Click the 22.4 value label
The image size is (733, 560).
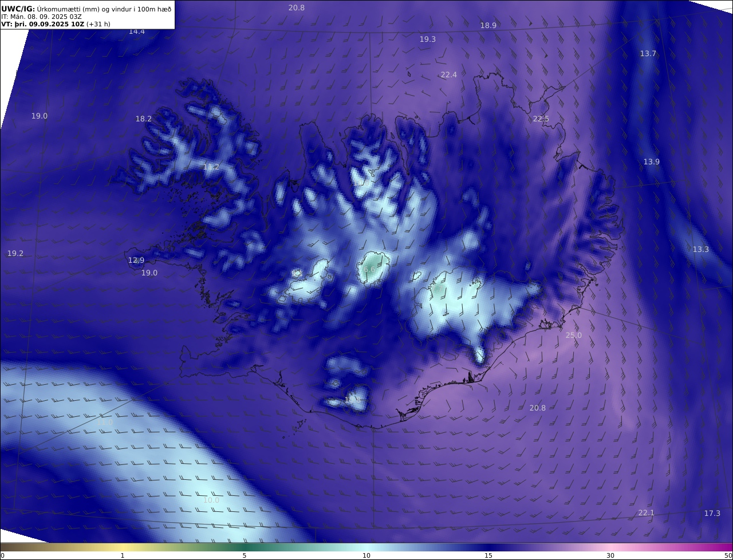click(449, 75)
